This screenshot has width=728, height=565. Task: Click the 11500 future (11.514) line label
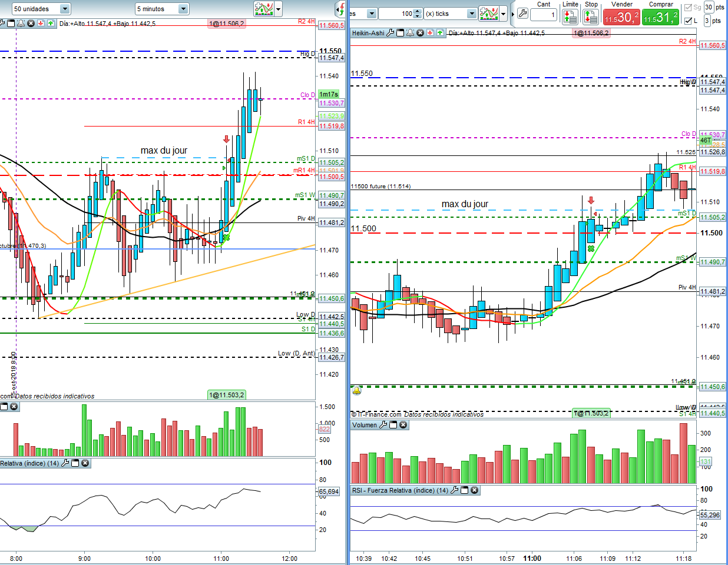380,187
